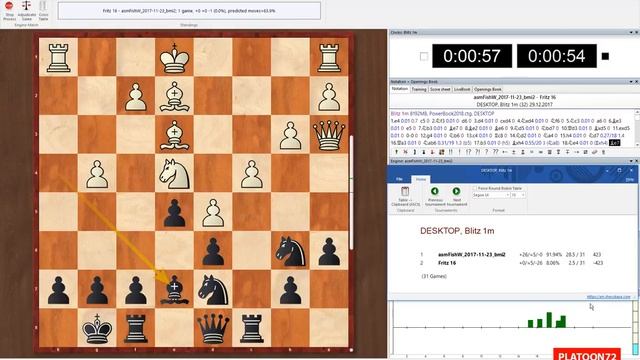The image size is (640, 360).
Task: Open the Notation pane dropdown arrow
Action: pyautogui.click(x=630, y=82)
